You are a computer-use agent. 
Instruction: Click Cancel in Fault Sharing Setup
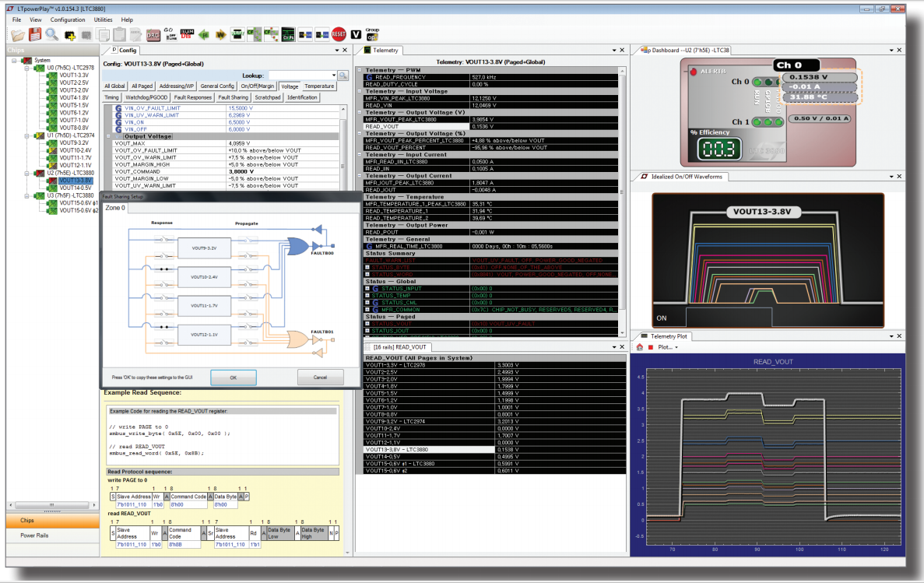coord(320,377)
